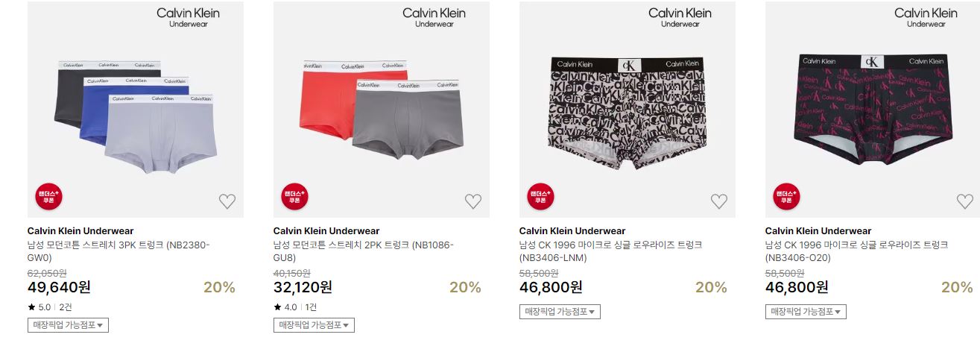Favorite the NB3406-LNM logo print trunk
This screenshot has height=355, width=980.
(719, 201)
